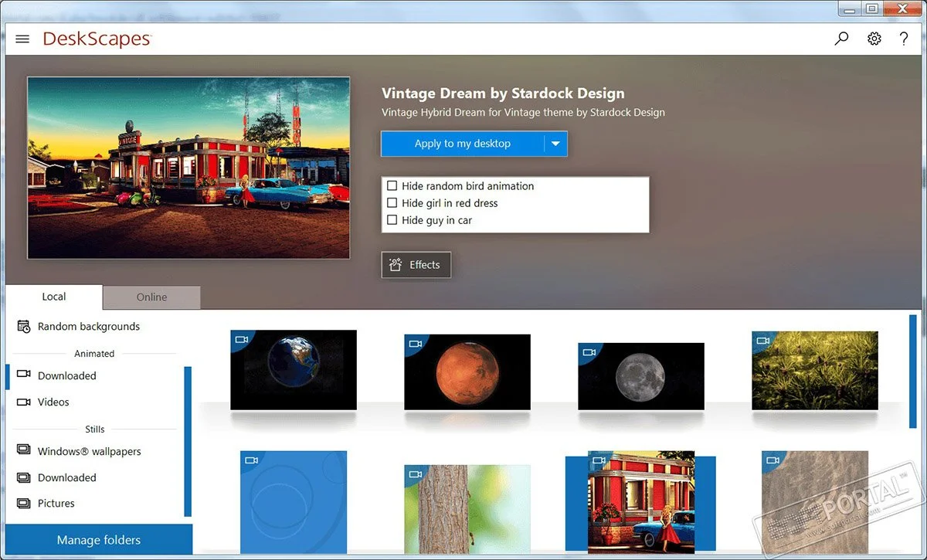
Task: Click video badge on sand thumbnail
Action: coord(772,460)
